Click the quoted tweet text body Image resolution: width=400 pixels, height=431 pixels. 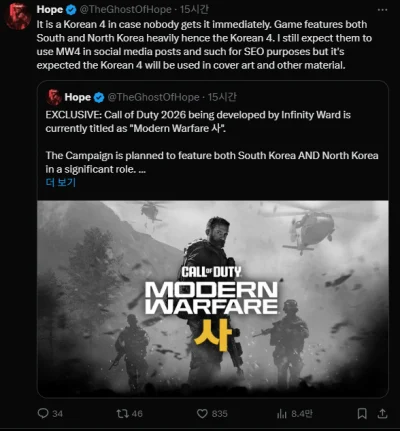(x=212, y=142)
